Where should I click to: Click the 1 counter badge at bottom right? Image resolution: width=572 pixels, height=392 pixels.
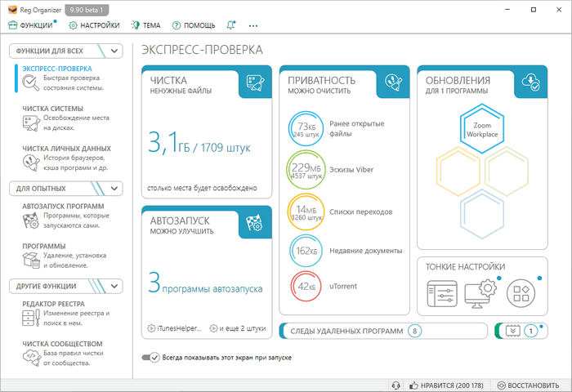(531, 331)
